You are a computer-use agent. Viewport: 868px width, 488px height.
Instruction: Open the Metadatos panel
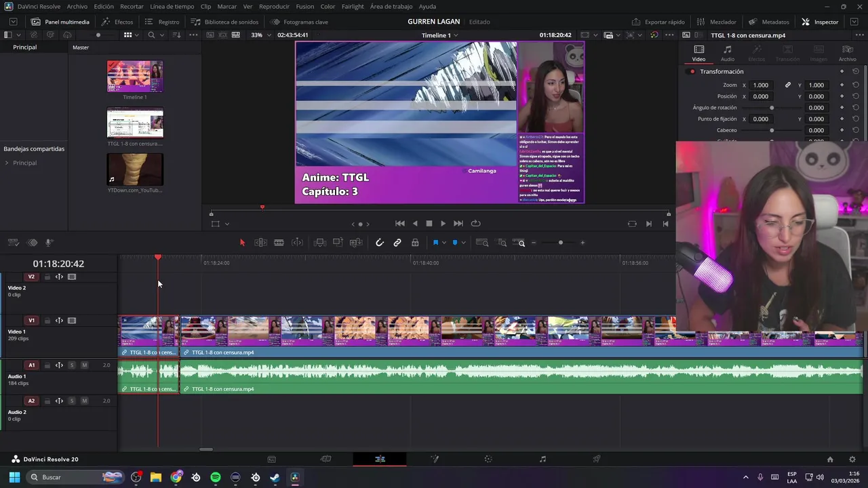[769, 22]
